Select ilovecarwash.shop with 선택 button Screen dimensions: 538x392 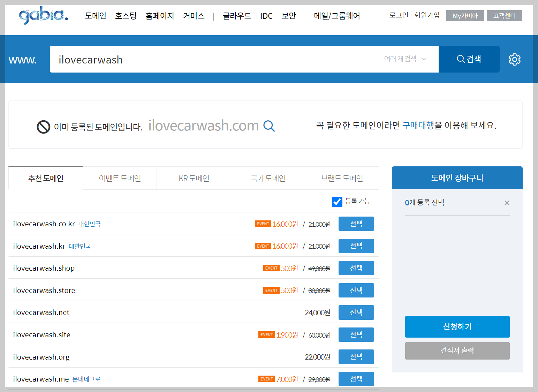point(356,268)
